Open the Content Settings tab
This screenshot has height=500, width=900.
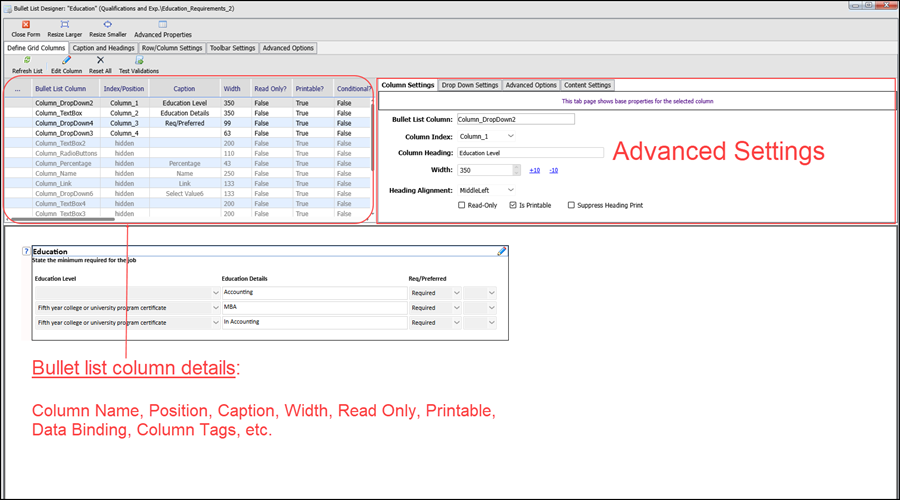pyautogui.click(x=587, y=85)
